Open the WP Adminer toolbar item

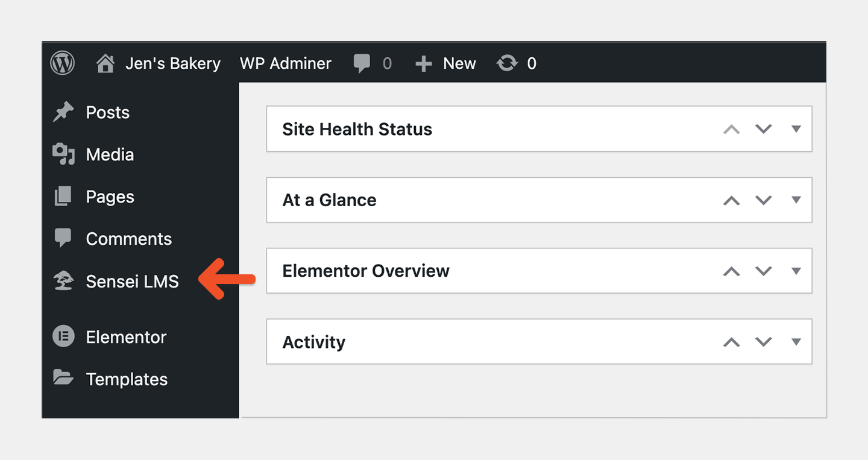(x=286, y=63)
